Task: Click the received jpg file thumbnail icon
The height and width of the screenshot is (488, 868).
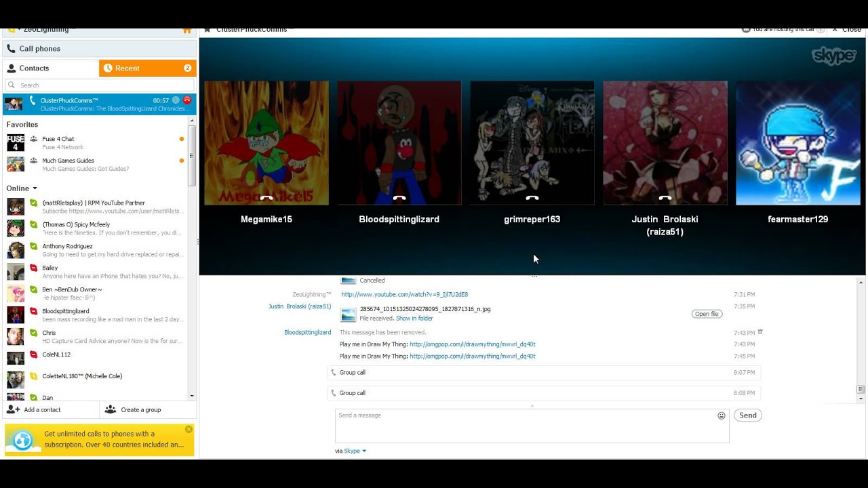Action: point(348,314)
